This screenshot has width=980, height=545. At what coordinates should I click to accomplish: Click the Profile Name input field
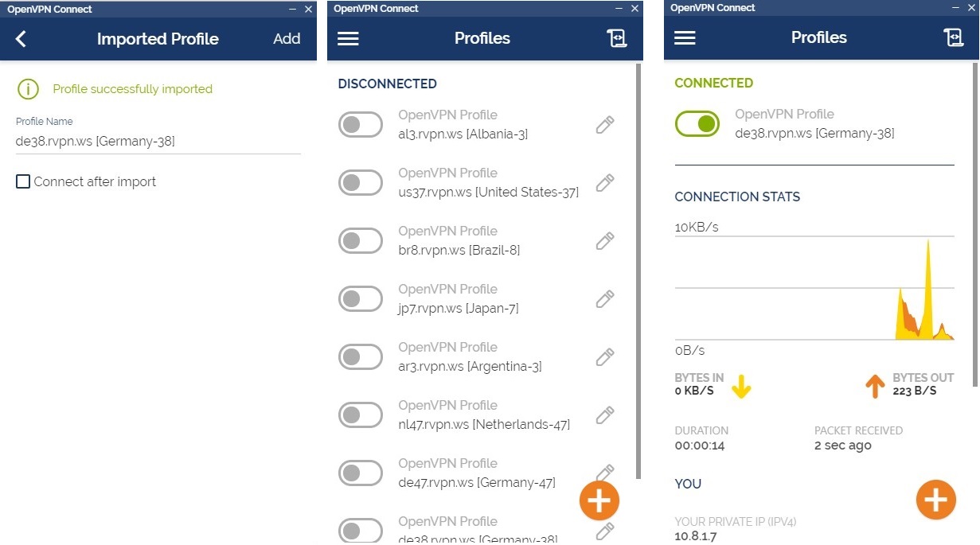coord(158,142)
